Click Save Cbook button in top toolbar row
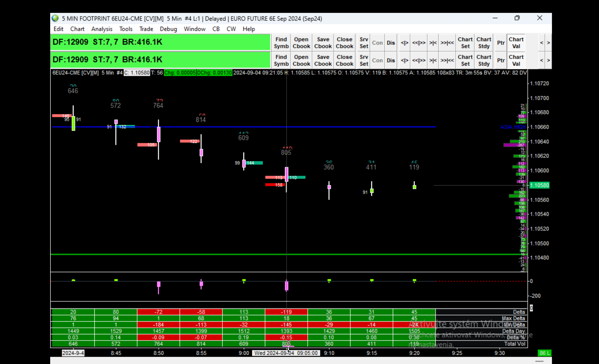599x364 pixels. point(323,43)
